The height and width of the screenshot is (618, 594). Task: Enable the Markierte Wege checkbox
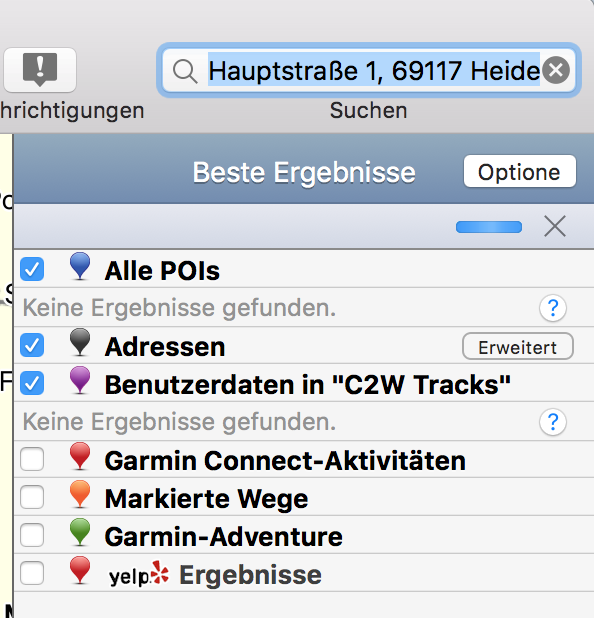point(32,497)
